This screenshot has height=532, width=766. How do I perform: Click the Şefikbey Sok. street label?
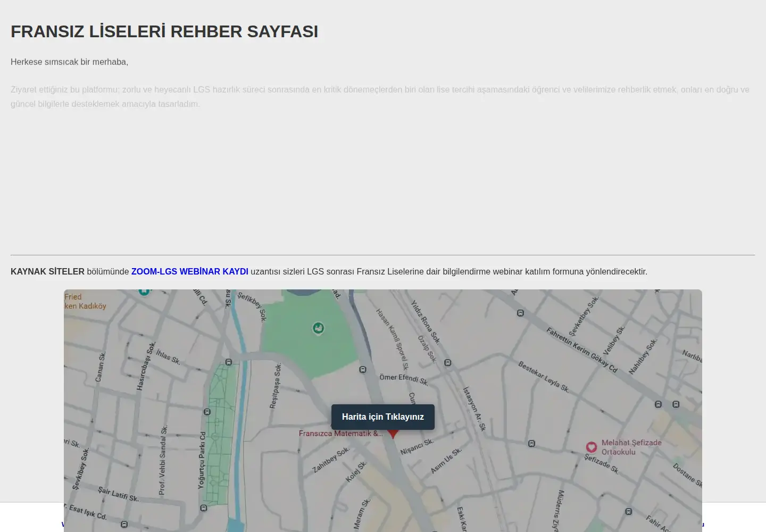252,306
